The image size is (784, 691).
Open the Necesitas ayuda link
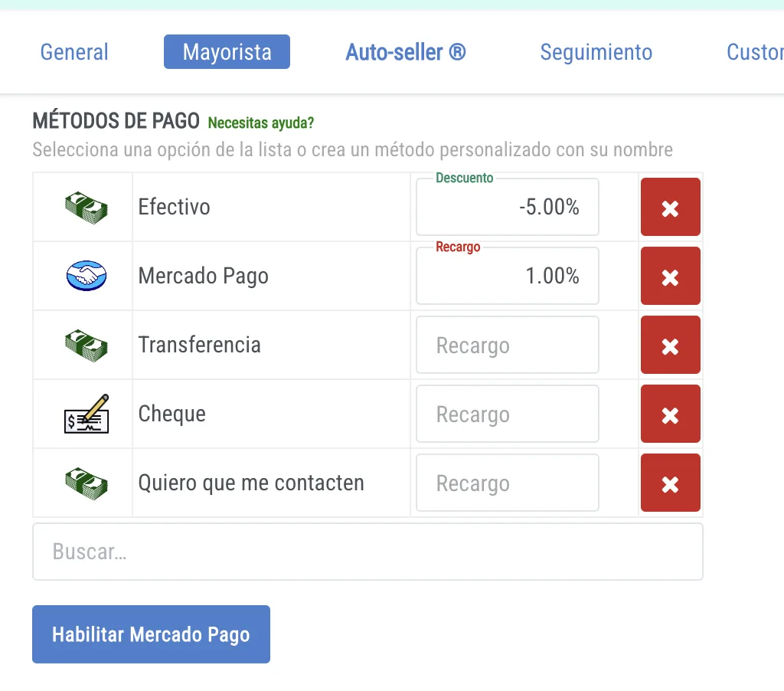click(260, 123)
